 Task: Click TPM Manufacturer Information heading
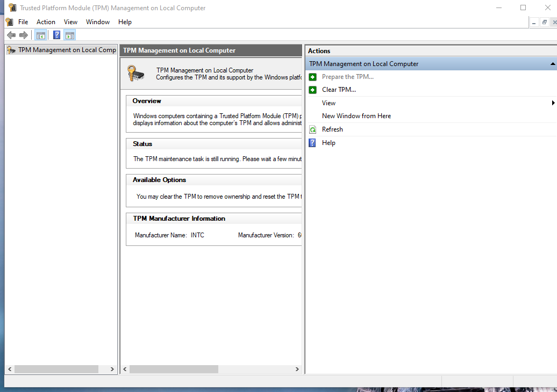tap(179, 219)
